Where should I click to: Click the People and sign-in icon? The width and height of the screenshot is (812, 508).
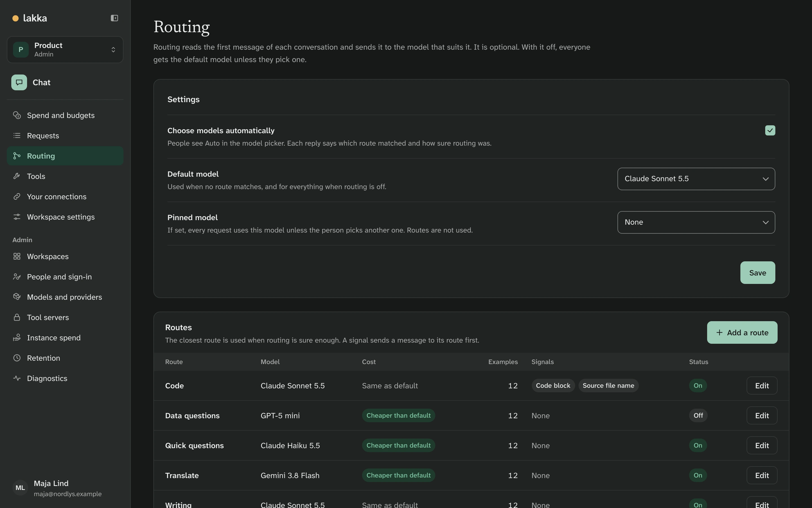17,277
